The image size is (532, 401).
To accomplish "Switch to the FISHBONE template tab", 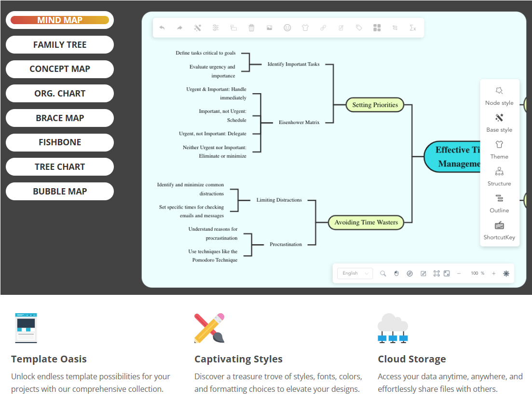I will pos(59,142).
